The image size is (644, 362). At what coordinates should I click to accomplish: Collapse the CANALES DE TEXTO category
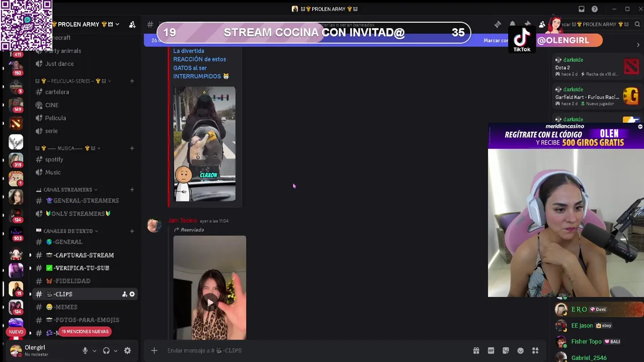tap(68, 231)
